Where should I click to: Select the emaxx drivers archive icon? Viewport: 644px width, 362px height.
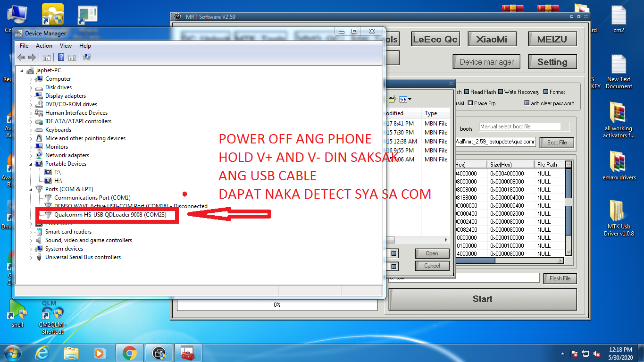pos(618,165)
